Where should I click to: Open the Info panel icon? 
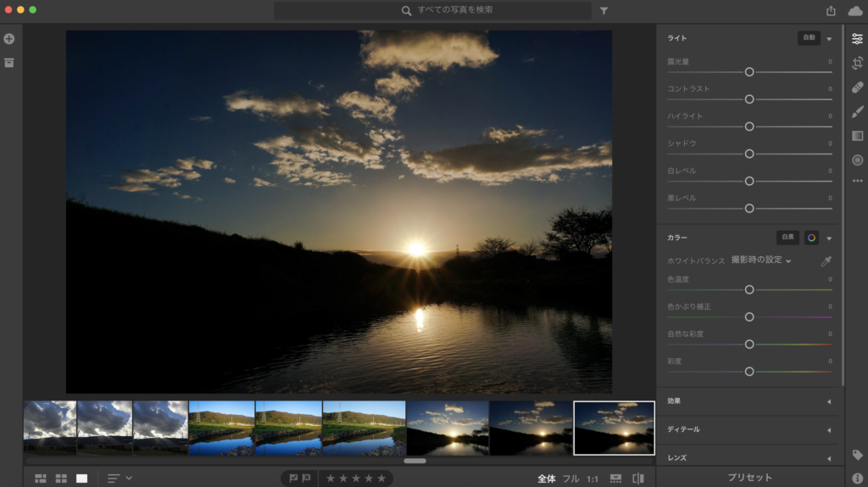[x=857, y=479]
